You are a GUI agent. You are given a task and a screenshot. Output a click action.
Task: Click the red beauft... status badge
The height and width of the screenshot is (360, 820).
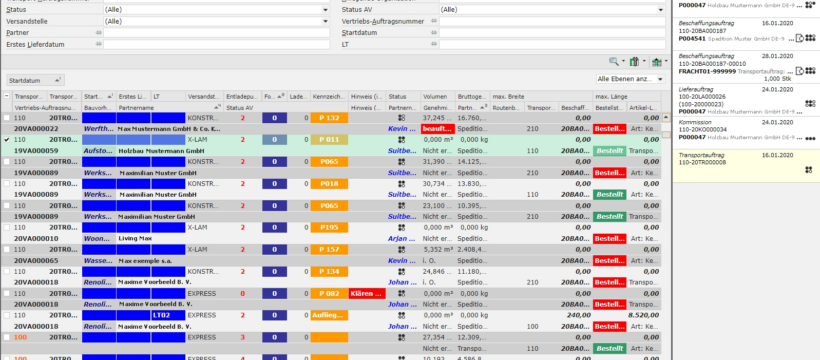(438, 129)
